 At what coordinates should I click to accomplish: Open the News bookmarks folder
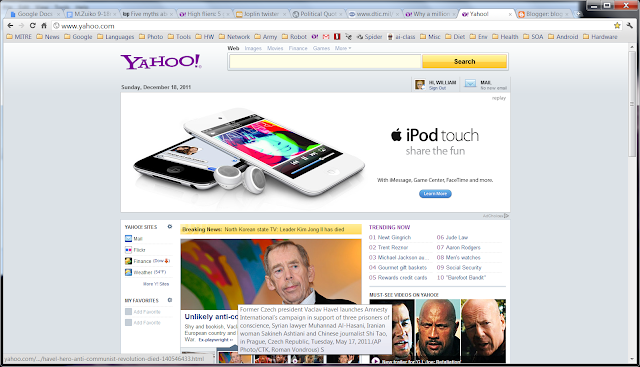pyautogui.click(x=48, y=37)
